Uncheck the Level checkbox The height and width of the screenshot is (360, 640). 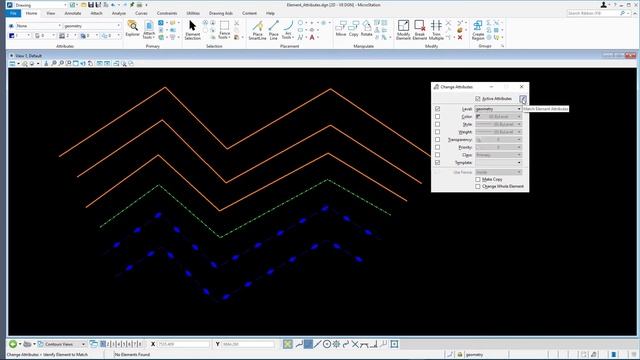[x=438, y=109]
